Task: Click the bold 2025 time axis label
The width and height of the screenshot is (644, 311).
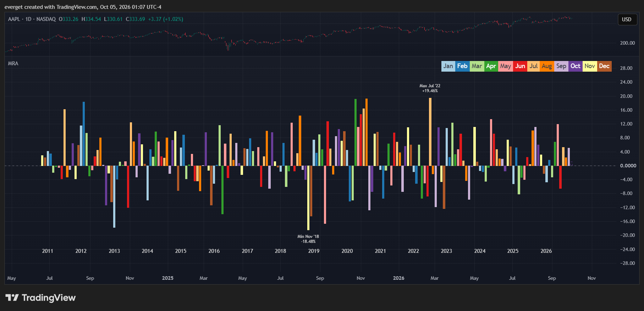Action: (167, 278)
